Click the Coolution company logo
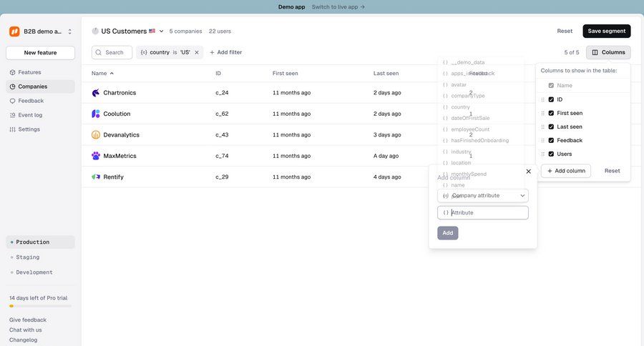 (96, 114)
